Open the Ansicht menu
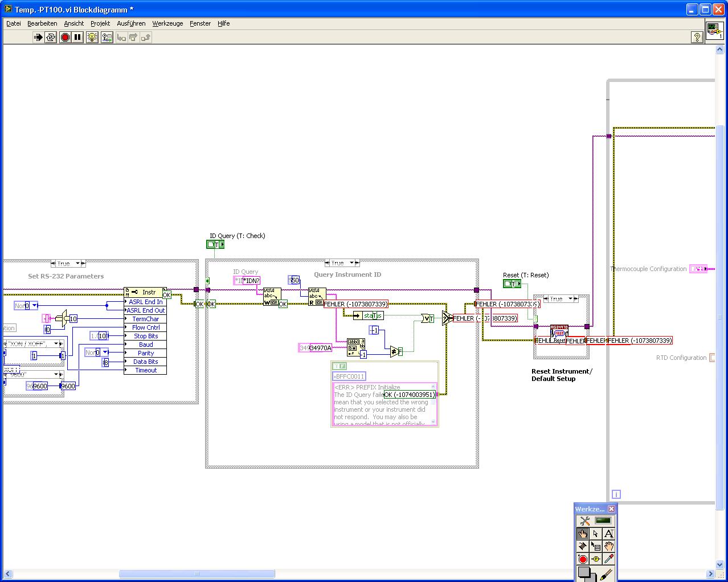This screenshot has width=728, height=582. [73, 23]
